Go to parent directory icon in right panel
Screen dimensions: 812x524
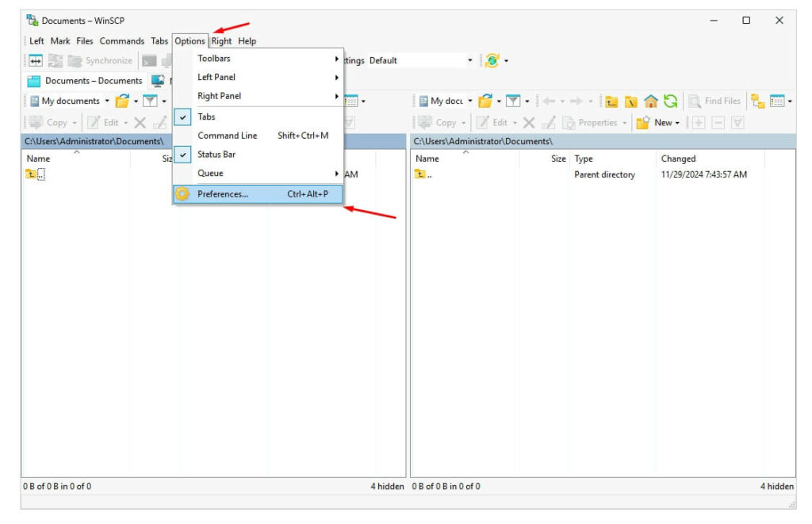click(611, 101)
